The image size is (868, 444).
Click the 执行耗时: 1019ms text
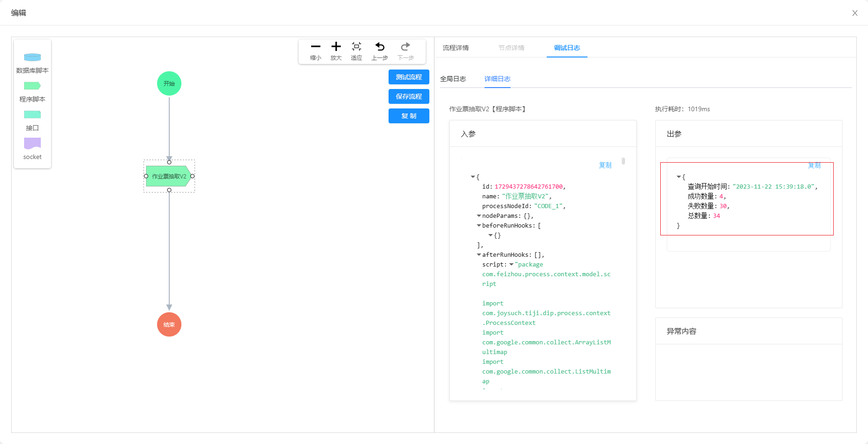point(682,109)
